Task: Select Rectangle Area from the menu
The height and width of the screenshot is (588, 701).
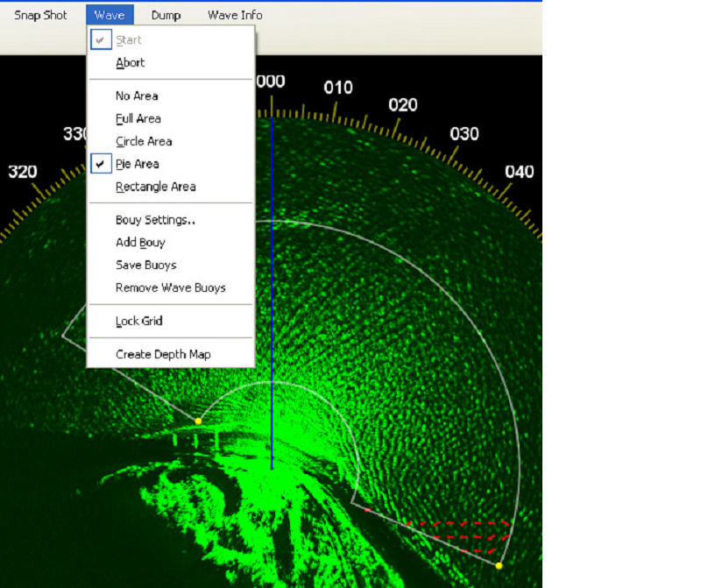Action: tap(155, 187)
